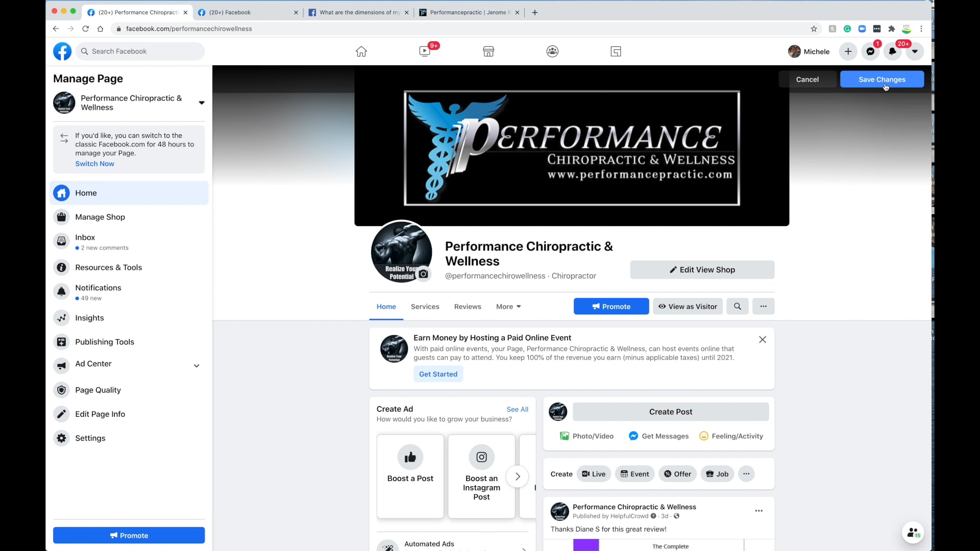Dismiss the paid online event banner
Viewport: 980px width, 551px height.
coord(763,339)
